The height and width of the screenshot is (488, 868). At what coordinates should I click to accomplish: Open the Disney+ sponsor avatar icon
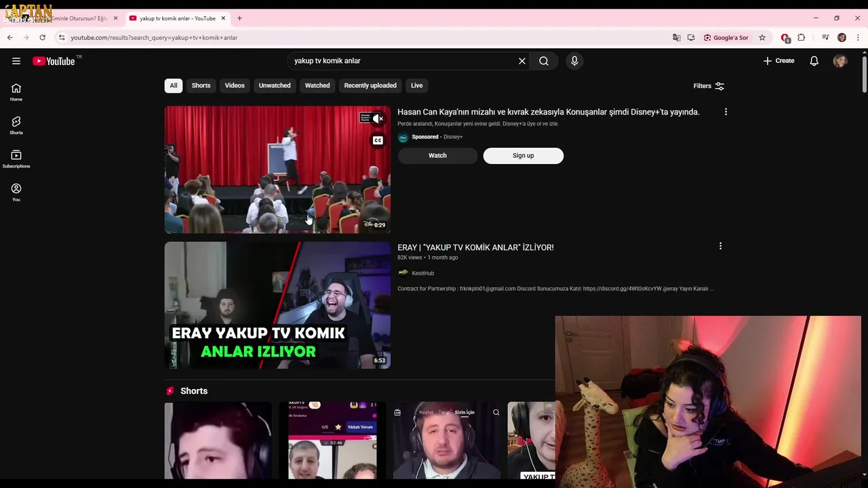403,138
